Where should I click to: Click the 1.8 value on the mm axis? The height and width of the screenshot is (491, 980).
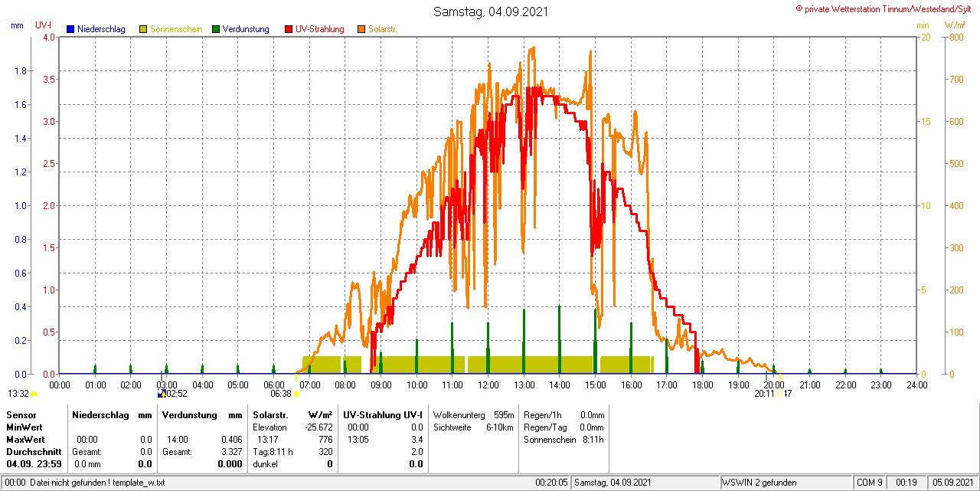click(21, 71)
